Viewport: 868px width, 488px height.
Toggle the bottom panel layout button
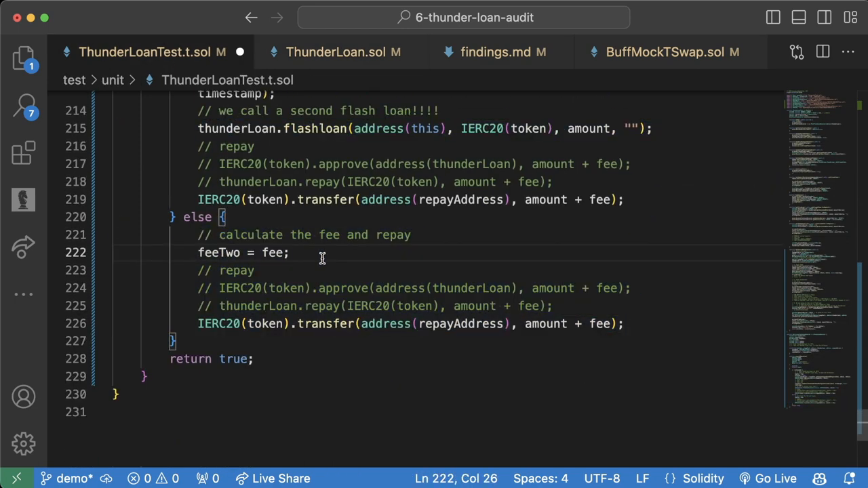(x=799, y=18)
